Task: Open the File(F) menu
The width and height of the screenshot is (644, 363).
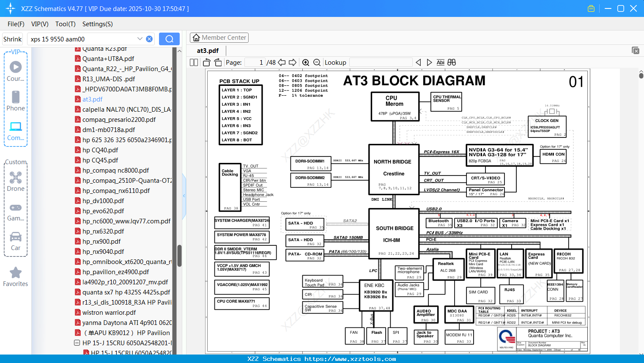Action: [16, 24]
